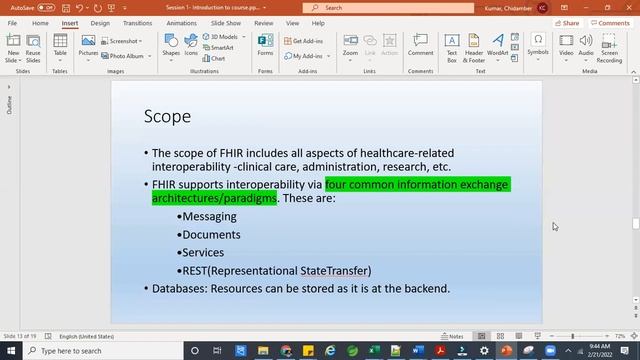This screenshot has width=640, height=360.
Task: Click the Ribbon Display Options icon
Action: pos(564,8)
